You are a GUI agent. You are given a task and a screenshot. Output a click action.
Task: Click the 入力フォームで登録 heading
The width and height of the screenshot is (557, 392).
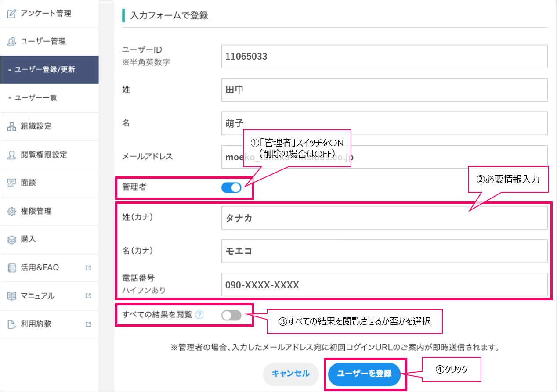point(169,16)
